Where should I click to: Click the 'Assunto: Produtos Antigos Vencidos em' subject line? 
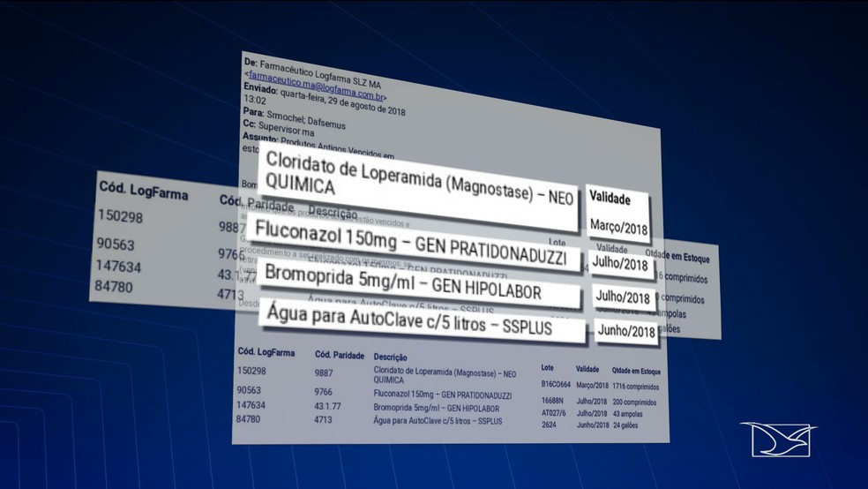(x=318, y=146)
